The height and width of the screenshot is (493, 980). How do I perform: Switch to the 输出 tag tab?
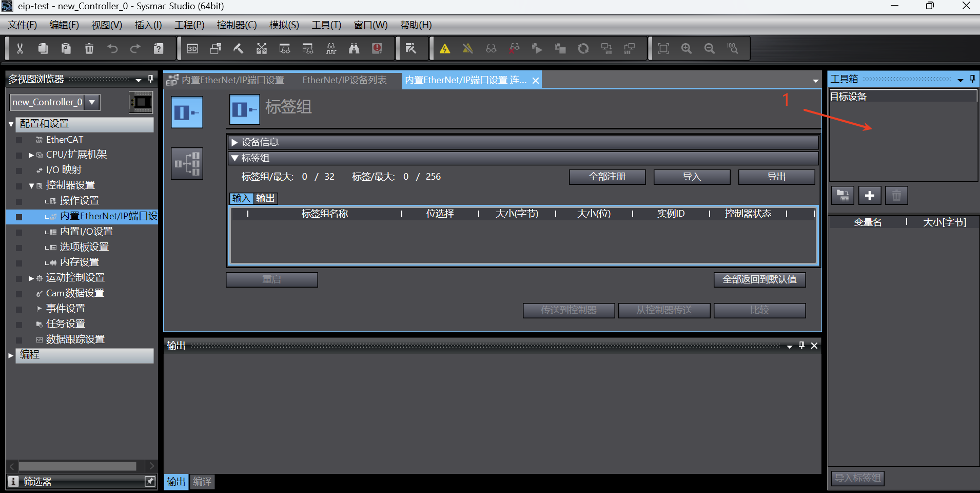coord(265,198)
